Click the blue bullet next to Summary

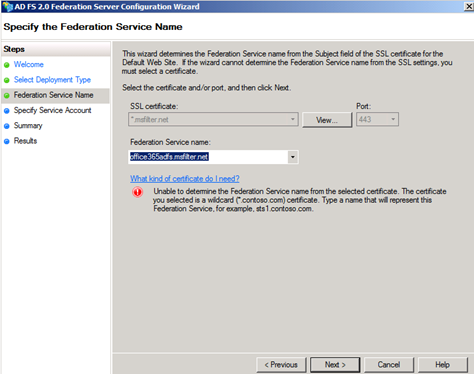[7, 126]
